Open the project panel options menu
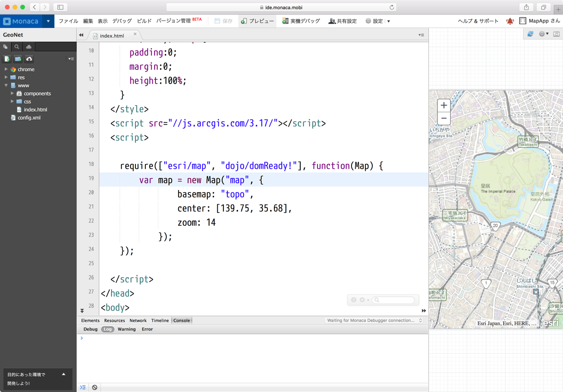 click(71, 59)
